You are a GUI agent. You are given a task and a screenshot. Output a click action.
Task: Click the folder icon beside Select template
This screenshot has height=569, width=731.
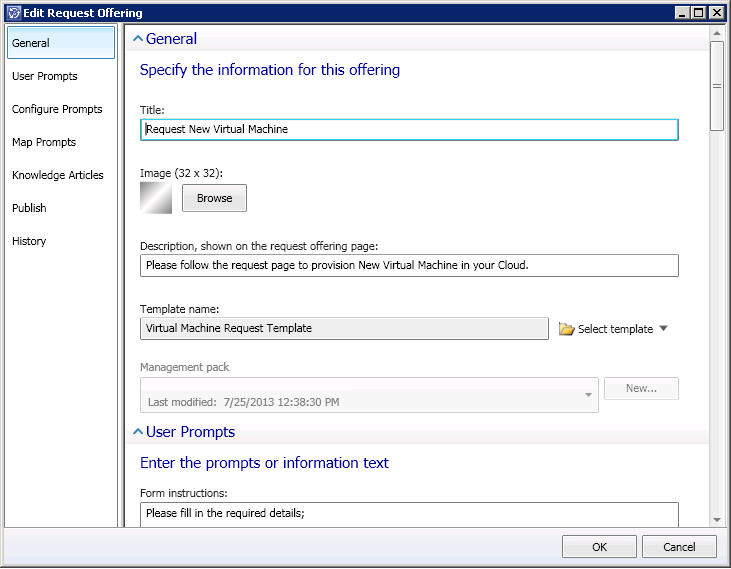pos(566,329)
